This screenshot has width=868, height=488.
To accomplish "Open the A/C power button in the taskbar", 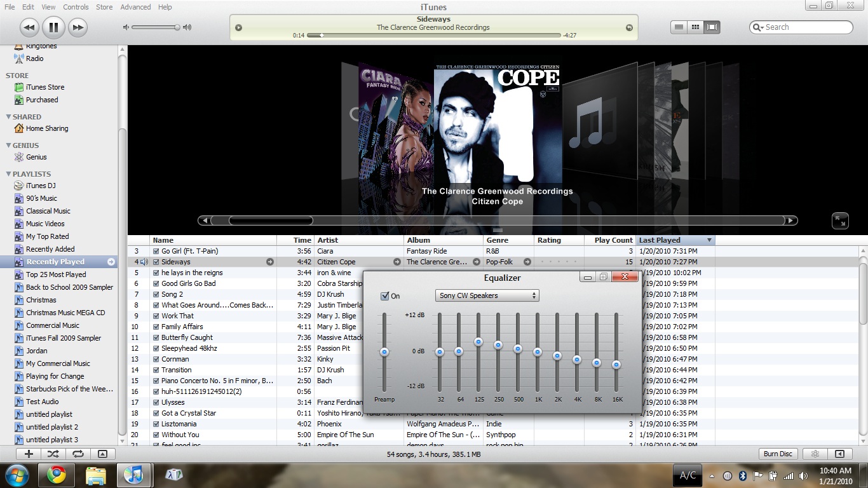I will pyautogui.click(x=688, y=475).
